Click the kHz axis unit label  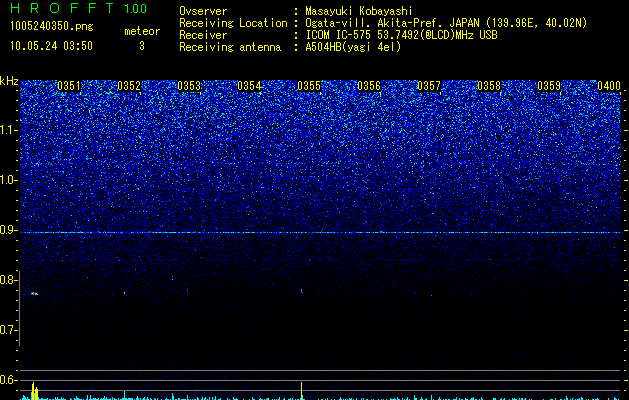[9, 81]
